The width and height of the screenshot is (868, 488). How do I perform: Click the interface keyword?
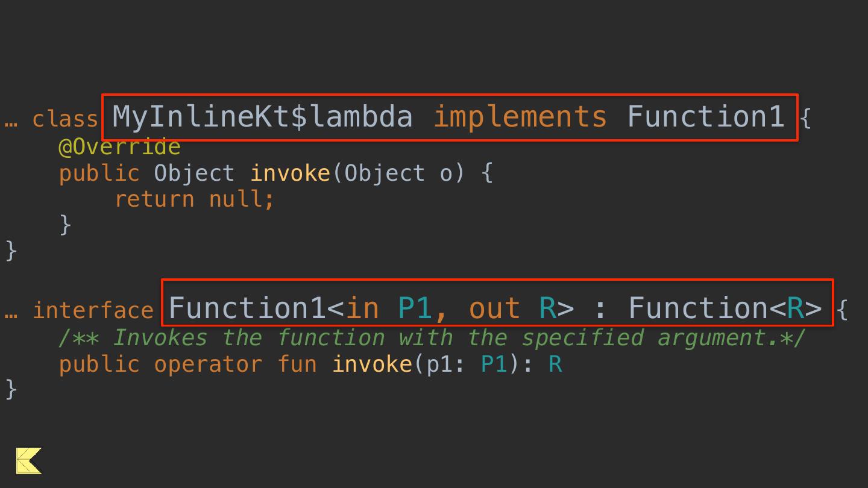[93, 311]
